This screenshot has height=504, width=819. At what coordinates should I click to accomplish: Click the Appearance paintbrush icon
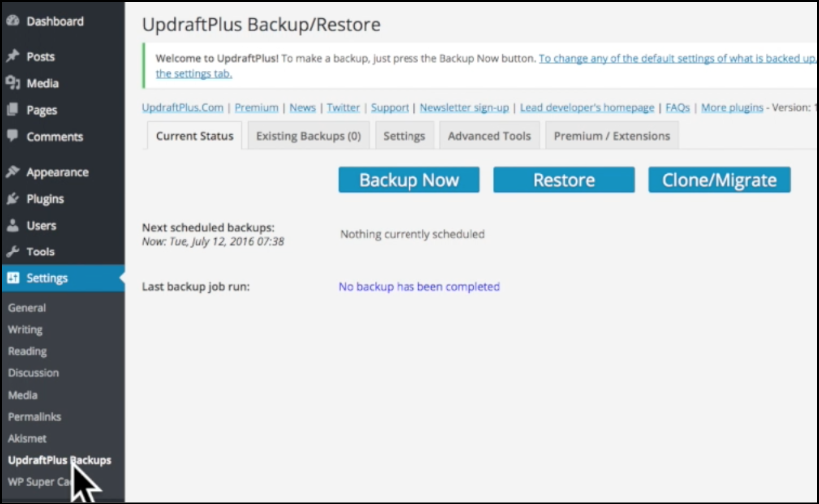point(13,171)
